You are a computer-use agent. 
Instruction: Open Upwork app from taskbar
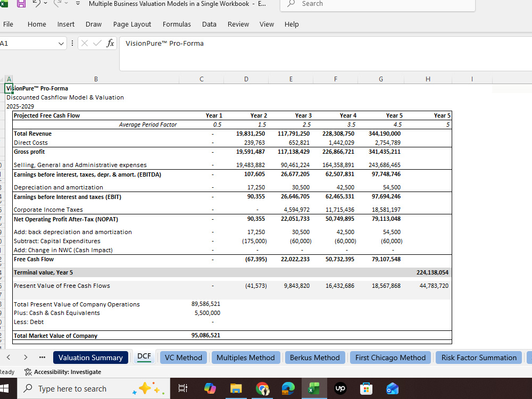340,388
